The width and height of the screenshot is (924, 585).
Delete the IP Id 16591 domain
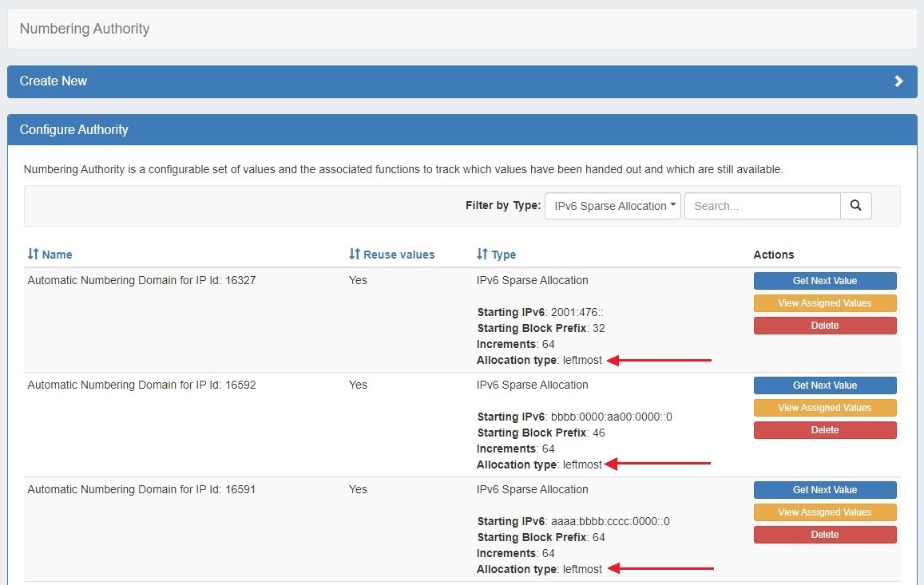(x=824, y=535)
